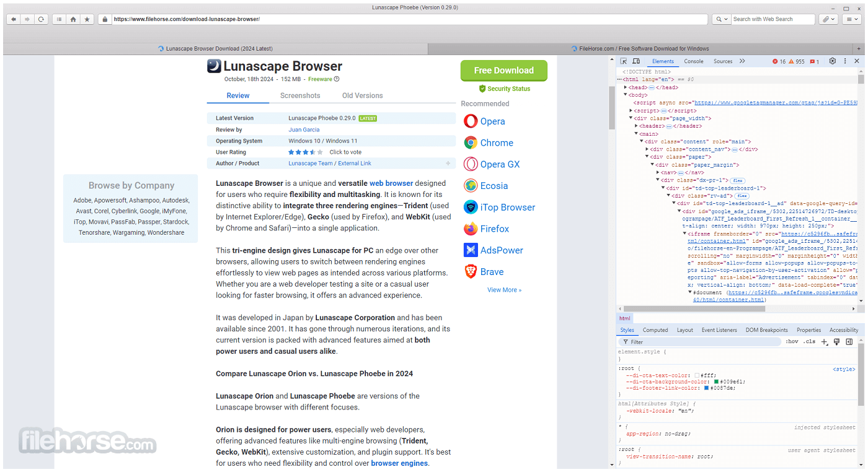Click the red issues flag counter

coord(815,61)
